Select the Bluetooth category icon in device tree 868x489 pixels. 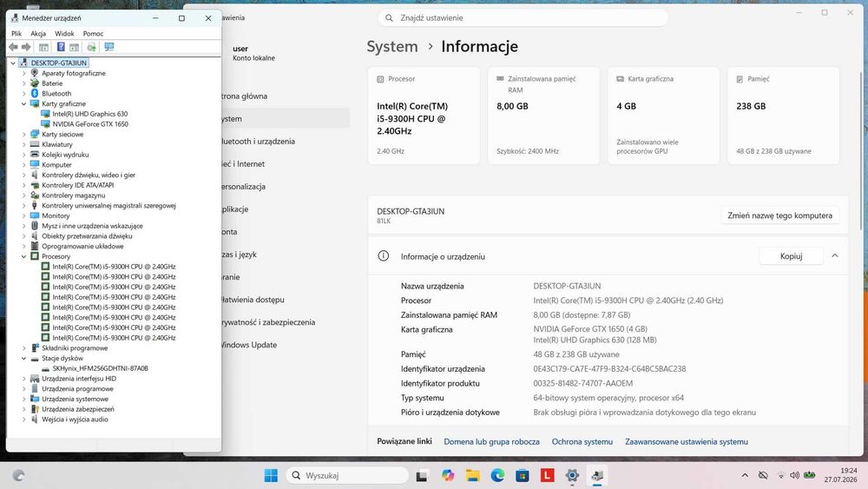[x=35, y=93]
